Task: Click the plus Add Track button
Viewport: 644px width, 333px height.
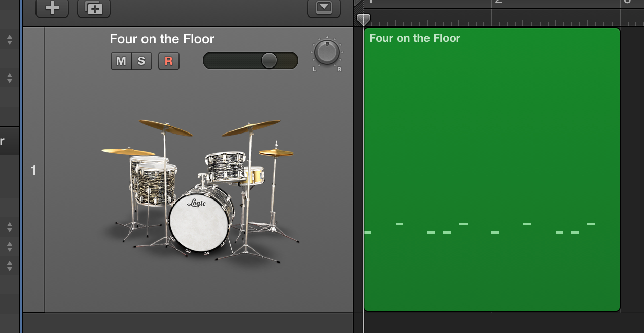Action: tap(52, 8)
